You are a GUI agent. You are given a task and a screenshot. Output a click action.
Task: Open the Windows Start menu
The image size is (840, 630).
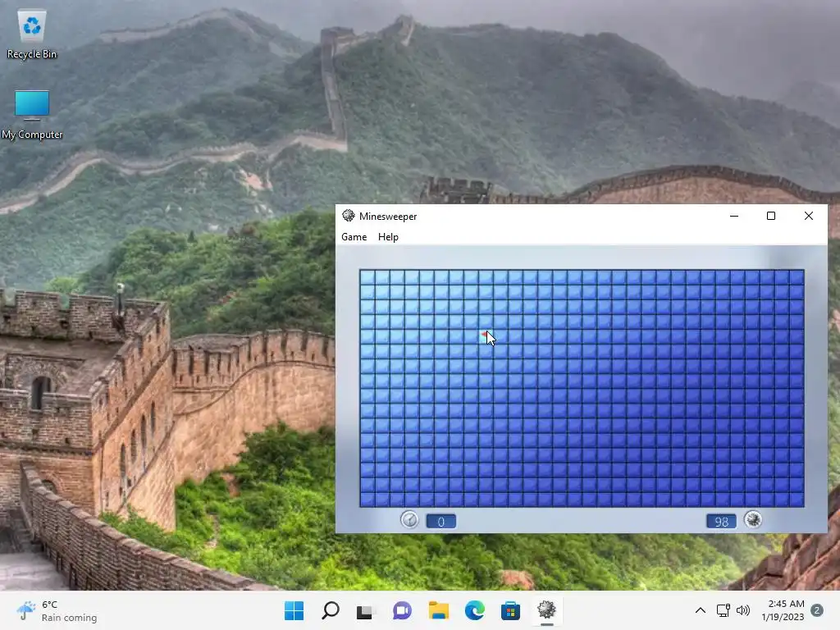[x=294, y=610]
